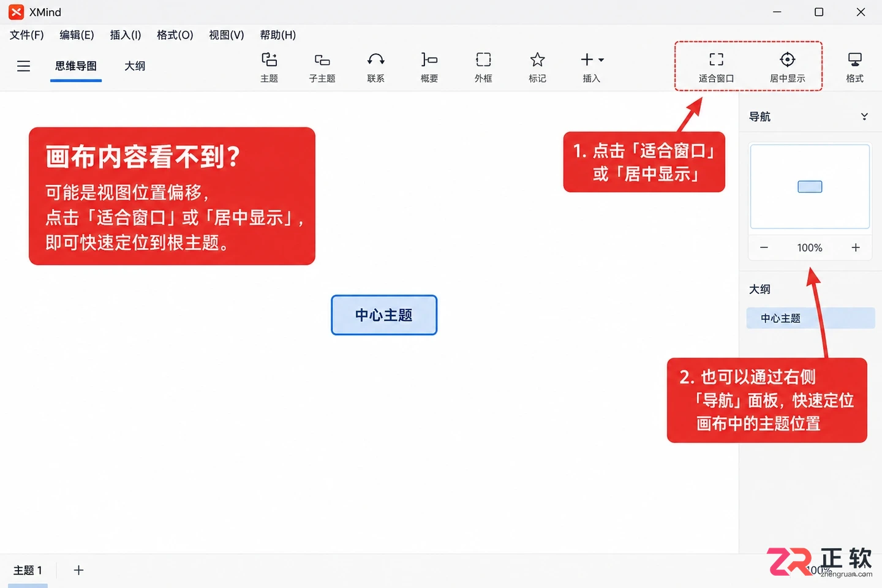Add a Summary (概要) bracket

click(429, 67)
